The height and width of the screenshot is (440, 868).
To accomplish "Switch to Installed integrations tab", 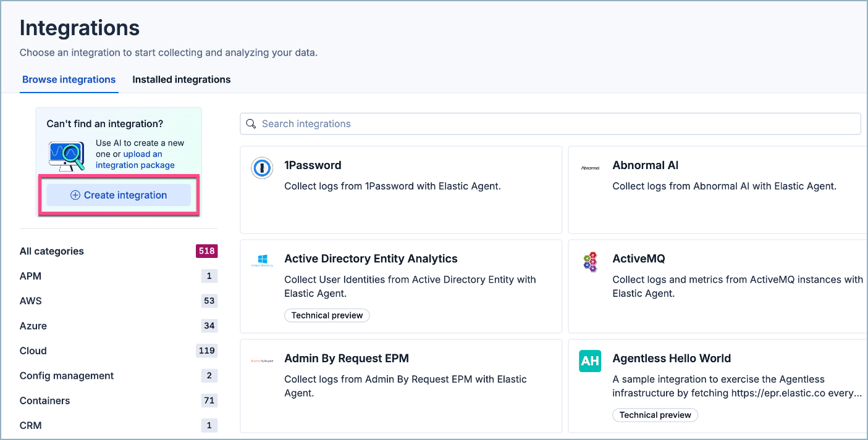I will tap(182, 80).
